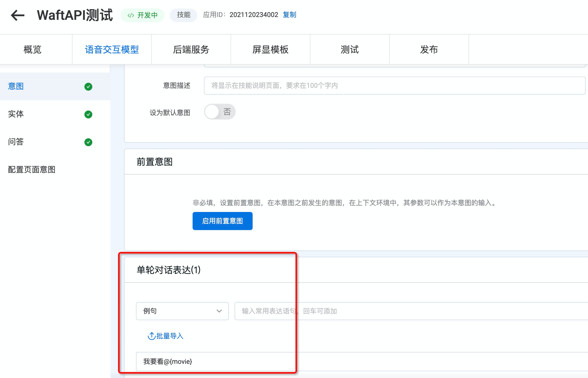
Task: Focus the 意图描述 input field
Action: [x=394, y=86]
